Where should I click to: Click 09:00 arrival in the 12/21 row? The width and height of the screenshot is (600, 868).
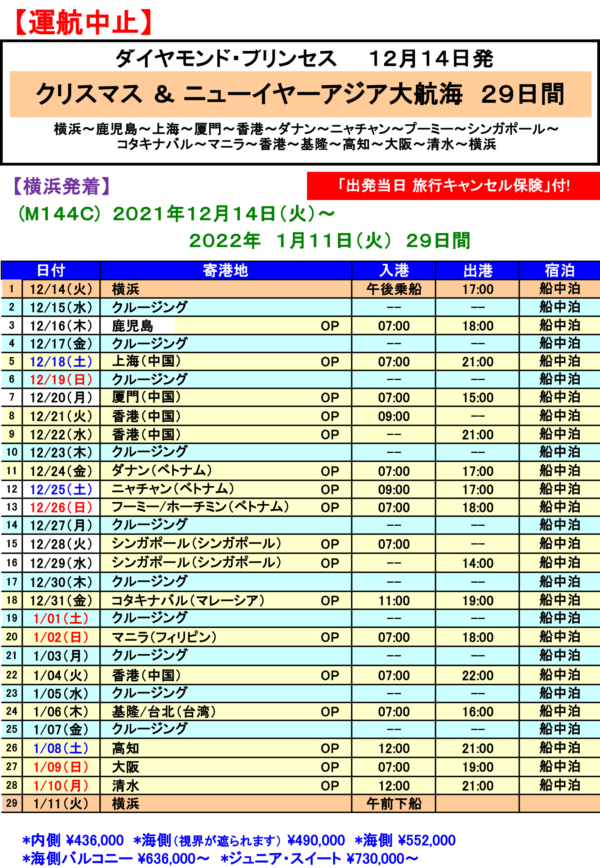[394, 416]
